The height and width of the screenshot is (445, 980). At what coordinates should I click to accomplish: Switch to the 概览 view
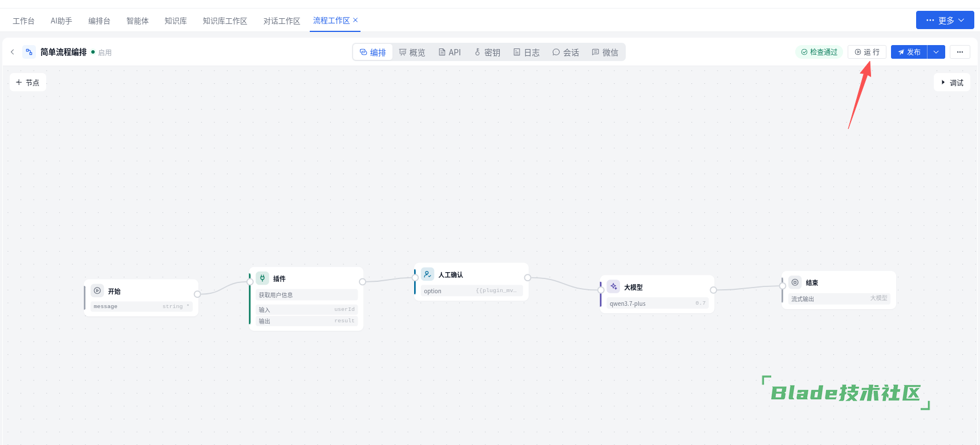click(x=412, y=52)
